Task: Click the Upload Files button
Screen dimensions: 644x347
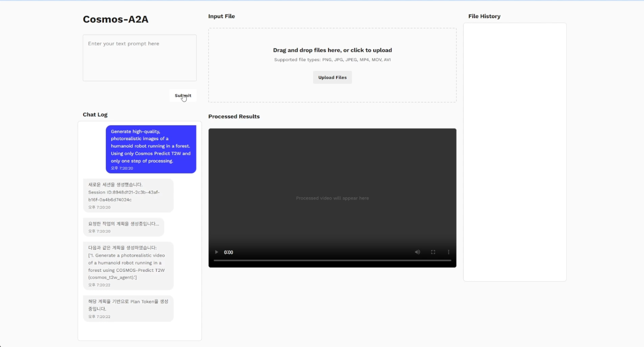Action: [332, 77]
